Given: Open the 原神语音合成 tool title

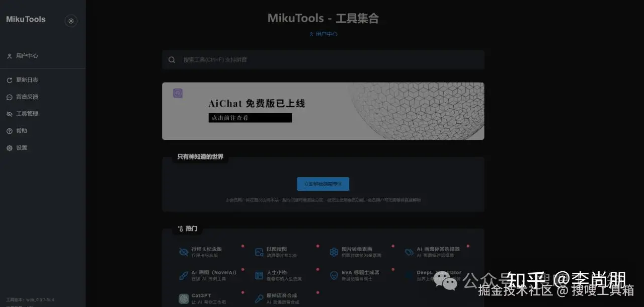Looking at the screenshot, I should [x=282, y=295].
